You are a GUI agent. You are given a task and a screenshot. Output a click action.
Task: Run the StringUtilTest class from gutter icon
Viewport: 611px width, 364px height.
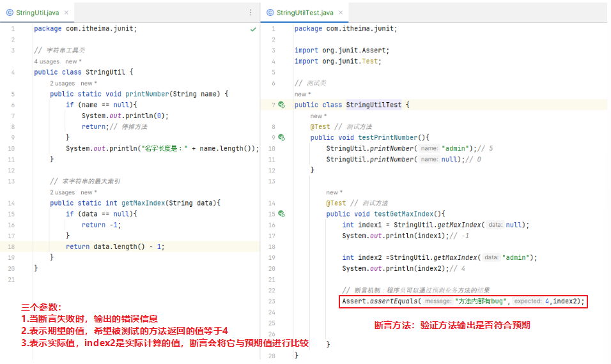[x=282, y=105]
